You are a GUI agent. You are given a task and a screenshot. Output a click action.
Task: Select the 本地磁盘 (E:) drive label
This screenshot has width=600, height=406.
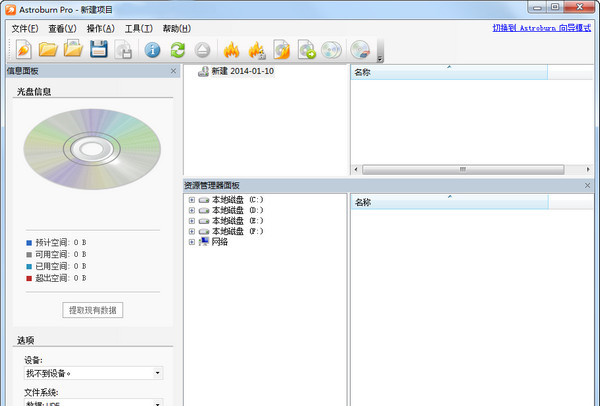click(238, 221)
